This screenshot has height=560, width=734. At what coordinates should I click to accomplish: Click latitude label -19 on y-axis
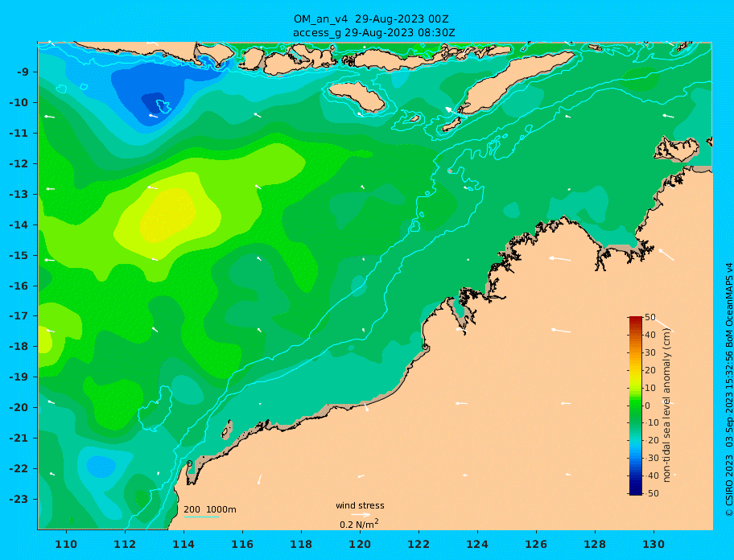(x=19, y=377)
